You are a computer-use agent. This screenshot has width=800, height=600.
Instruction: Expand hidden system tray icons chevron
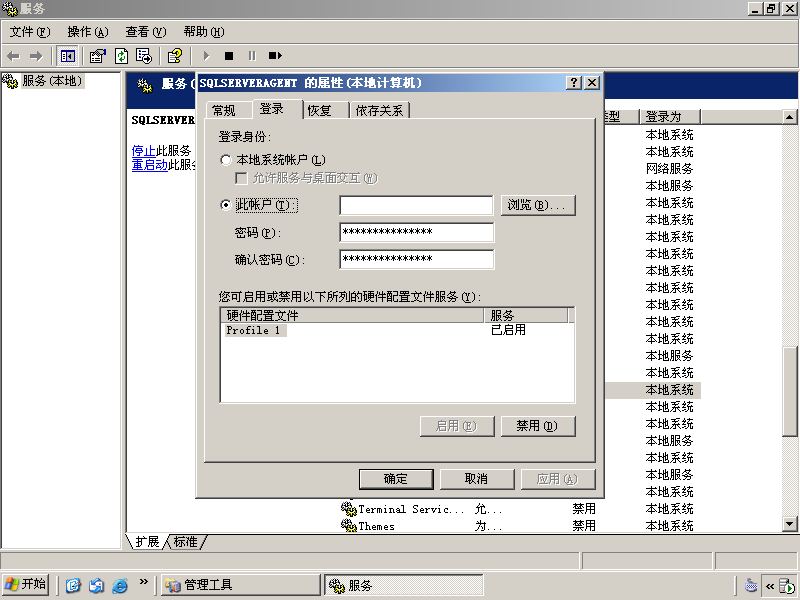pyautogui.click(x=770, y=586)
